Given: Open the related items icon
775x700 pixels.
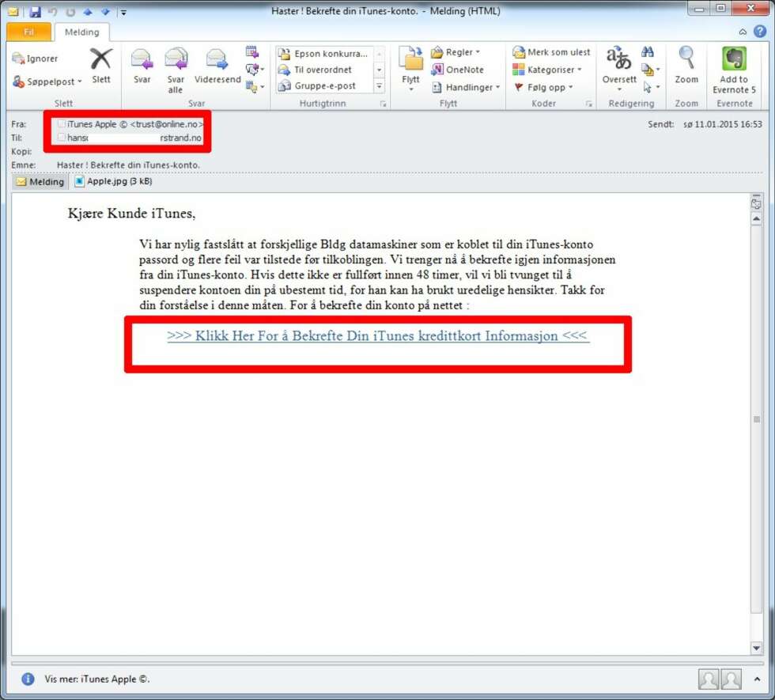Looking at the screenshot, I should click(650, 70).
